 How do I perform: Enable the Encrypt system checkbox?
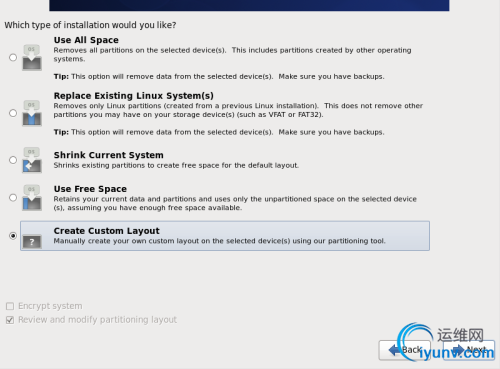tap(10, 306)
